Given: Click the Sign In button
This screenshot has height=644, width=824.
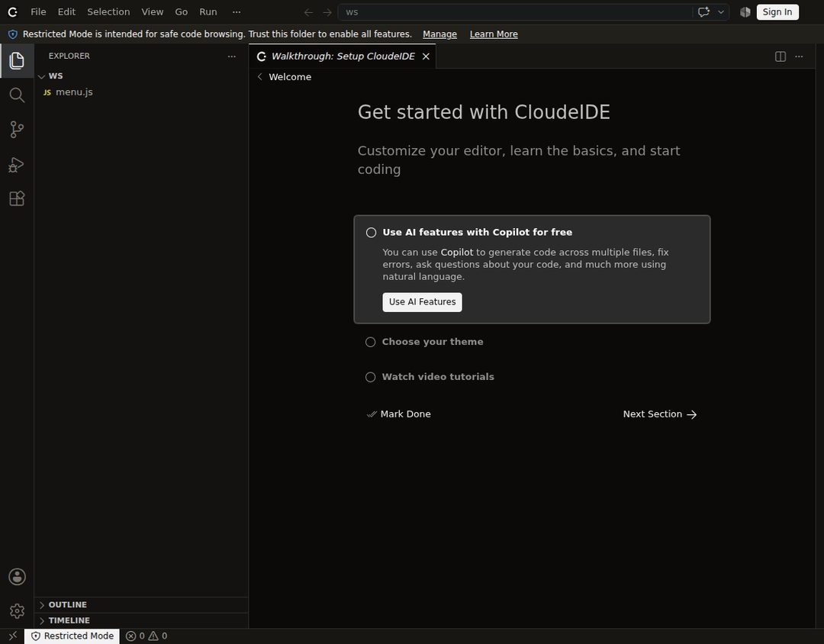Looking at the screenshot, I should pyautogui.click(x=777, y=12).
